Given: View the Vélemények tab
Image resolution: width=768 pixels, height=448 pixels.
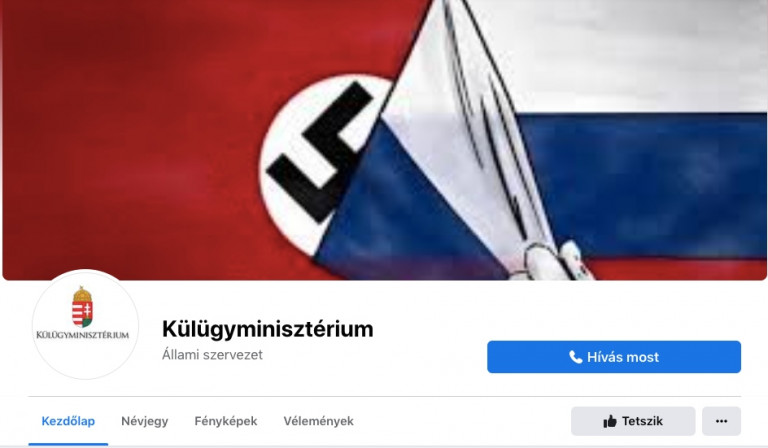Looking at the screenshot, I should (318, 421).
